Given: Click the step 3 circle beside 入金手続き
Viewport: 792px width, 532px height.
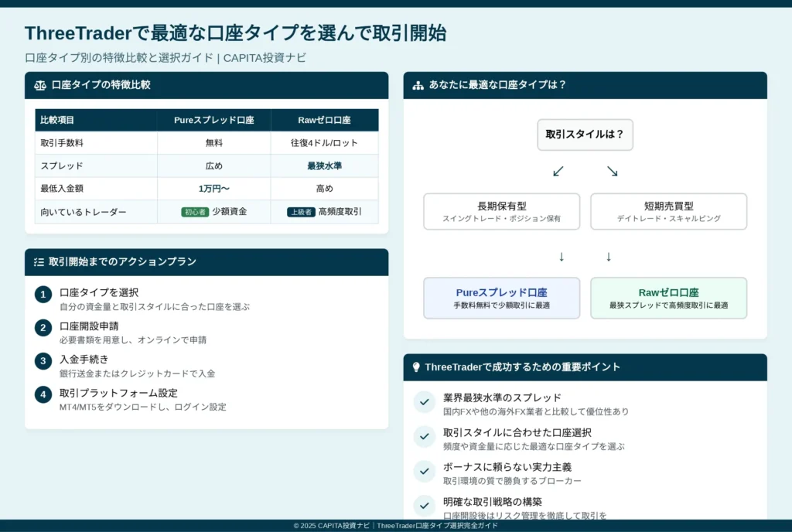Looking at the screenshot, I should (x=43, y=361).
